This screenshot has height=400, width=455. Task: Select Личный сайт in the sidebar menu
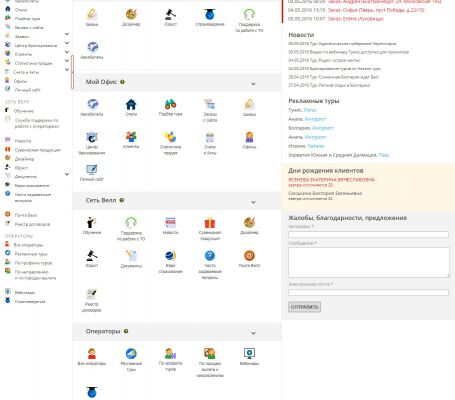[x=27, y=90]
